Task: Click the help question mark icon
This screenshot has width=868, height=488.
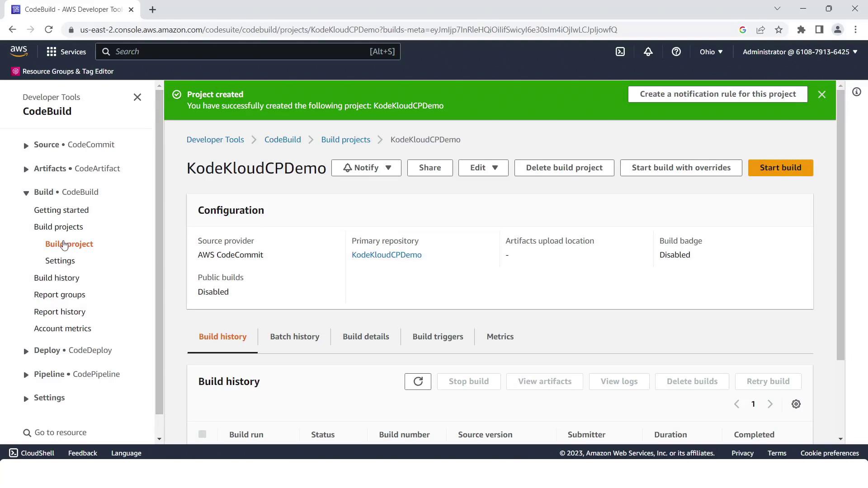Action: point(676,52)
